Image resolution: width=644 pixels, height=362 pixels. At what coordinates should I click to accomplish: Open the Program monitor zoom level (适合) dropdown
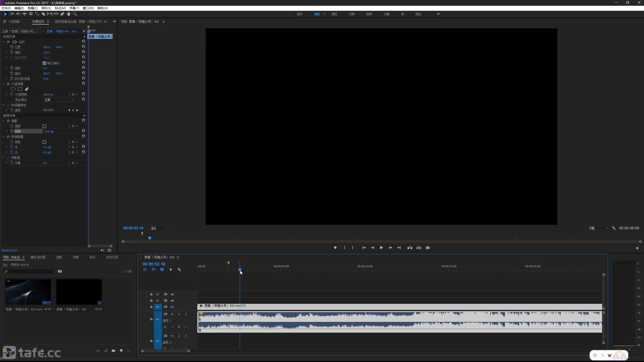pos(159,228)
